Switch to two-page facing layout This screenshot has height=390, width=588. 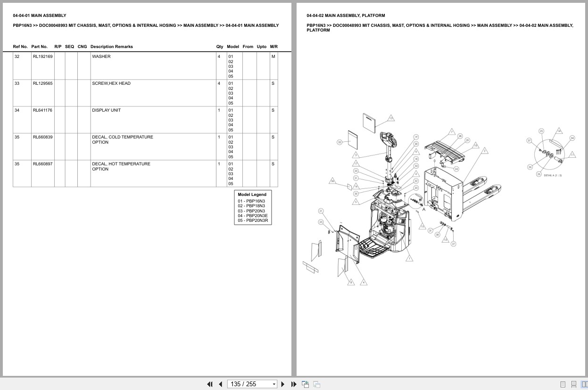tap(584, 384)
